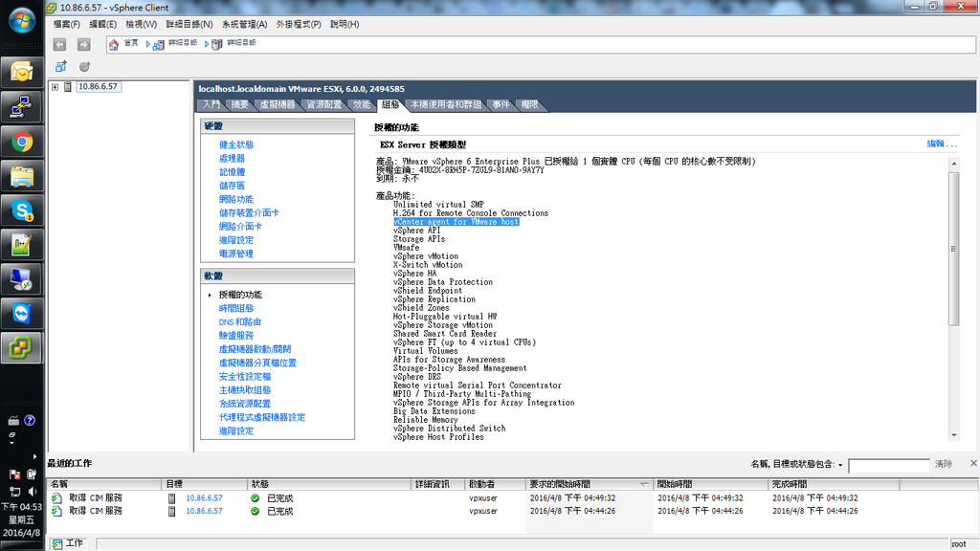
Task: Click the features list scroll-down arrow
Action: [x=954, y=435]
